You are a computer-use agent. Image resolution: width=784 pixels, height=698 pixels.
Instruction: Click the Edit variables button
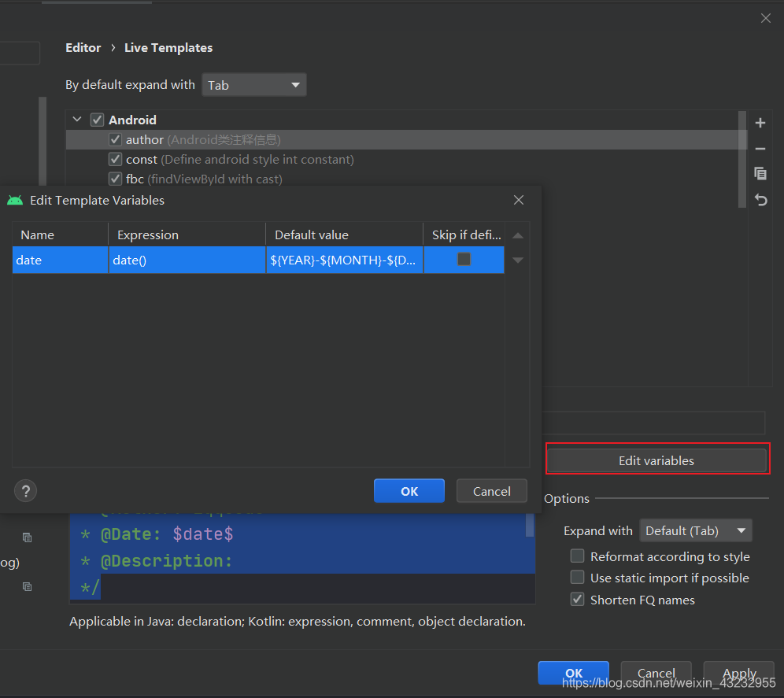click(x=657, y=460)
